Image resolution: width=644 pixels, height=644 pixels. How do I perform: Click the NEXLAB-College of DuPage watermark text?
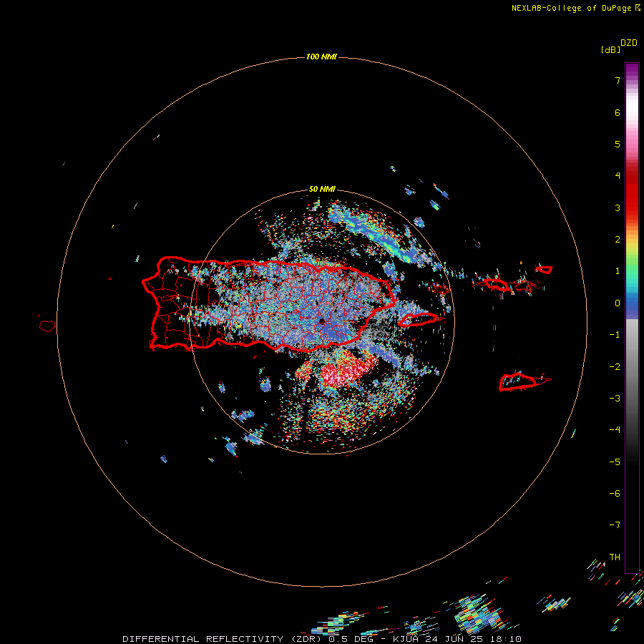pos(571,8)
